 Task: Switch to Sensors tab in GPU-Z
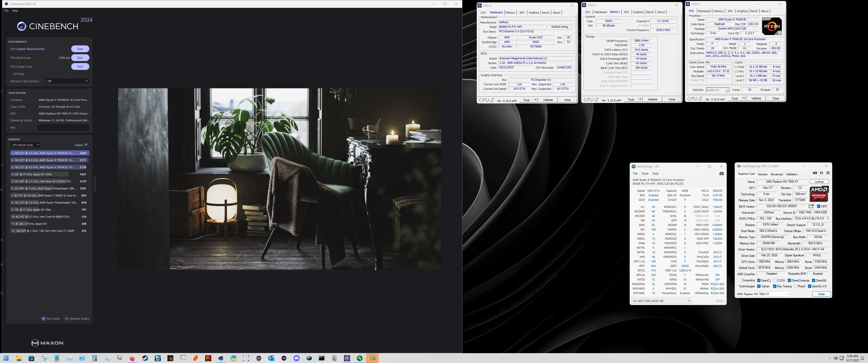click(762, 174)
